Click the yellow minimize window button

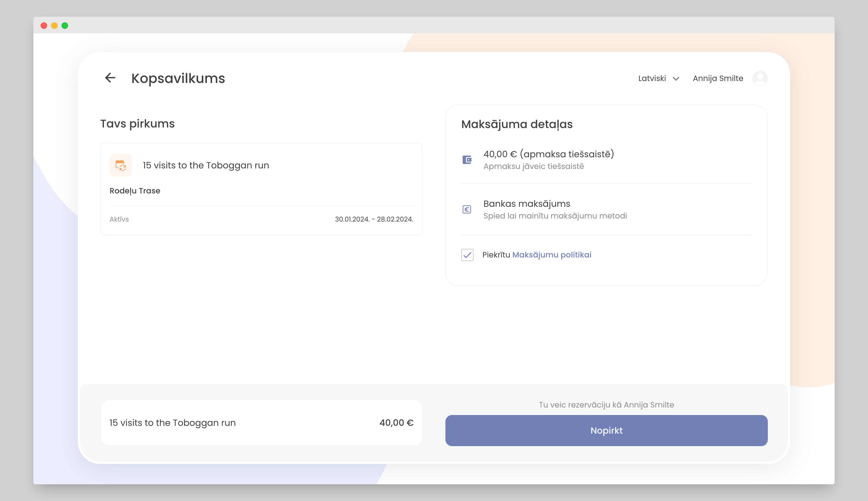(x=54, y=26)
